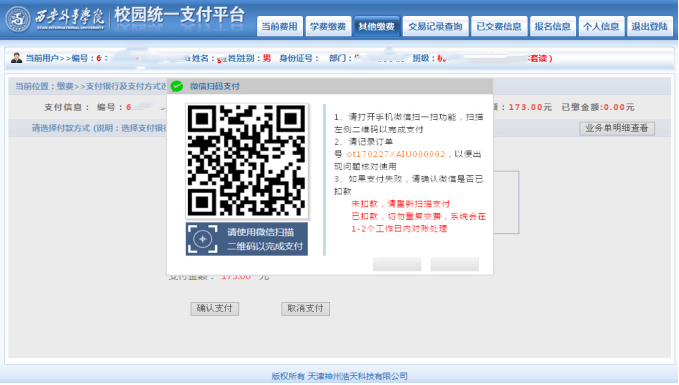The width and height of the screenshot is (679, 385).
Task: Click the 已缴金额:0.00元 text
Action: 598,107
